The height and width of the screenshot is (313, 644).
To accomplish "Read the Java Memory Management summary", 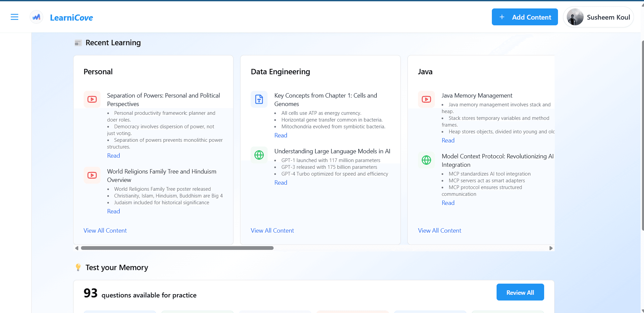I will tap(448, 140).
